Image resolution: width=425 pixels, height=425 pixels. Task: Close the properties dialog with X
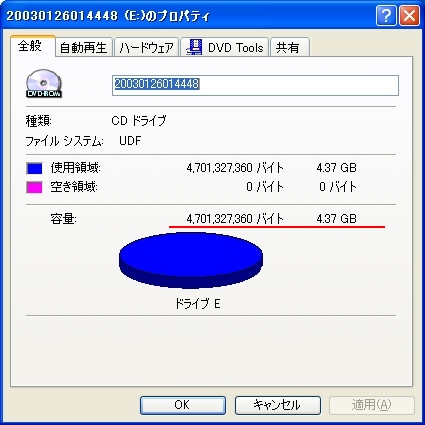coord(409,15)
